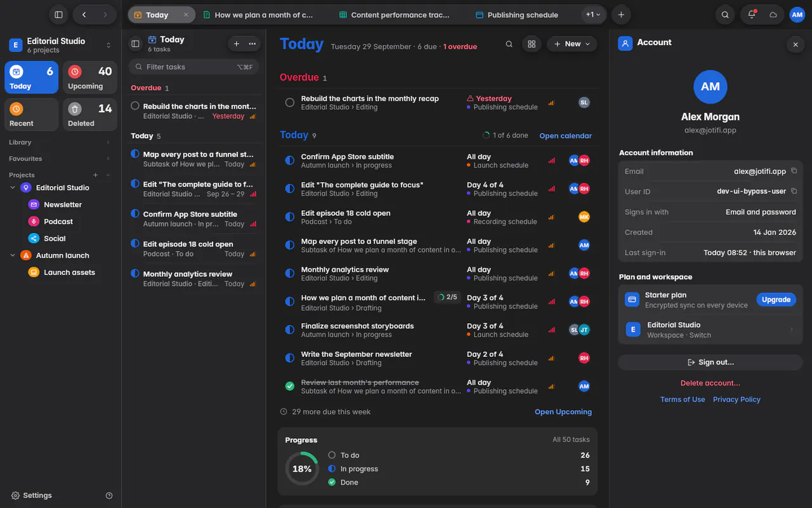Go back with the left arrow
The width and height of the screenshot is (812, 508).
[84, 15]
